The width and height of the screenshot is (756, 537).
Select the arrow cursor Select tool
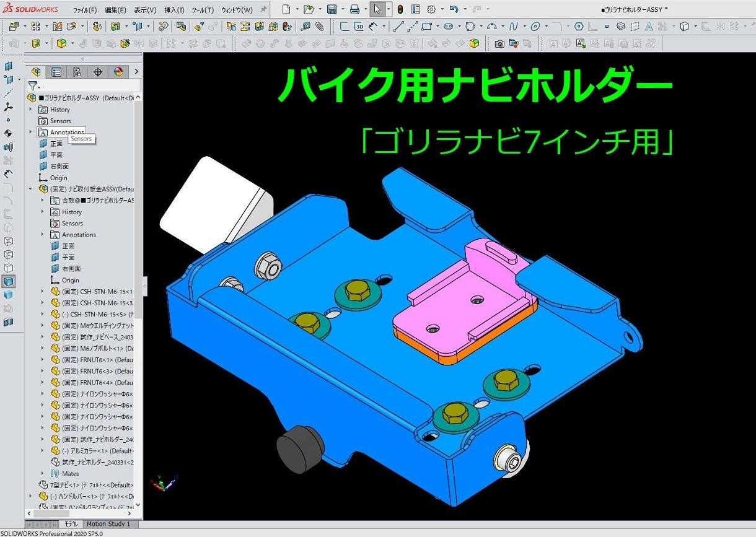click(x=377, y=9)
